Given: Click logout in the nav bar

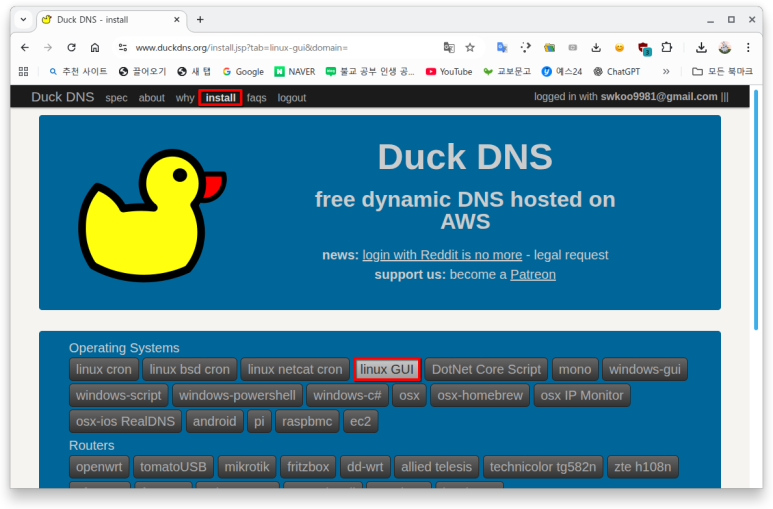Looking at the screenshot, I should [291, 98].
